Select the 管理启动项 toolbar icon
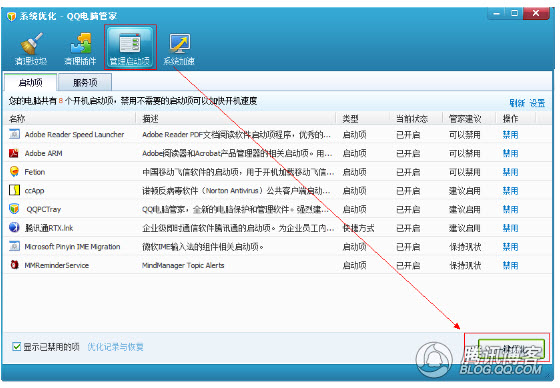 pos(130,48)
